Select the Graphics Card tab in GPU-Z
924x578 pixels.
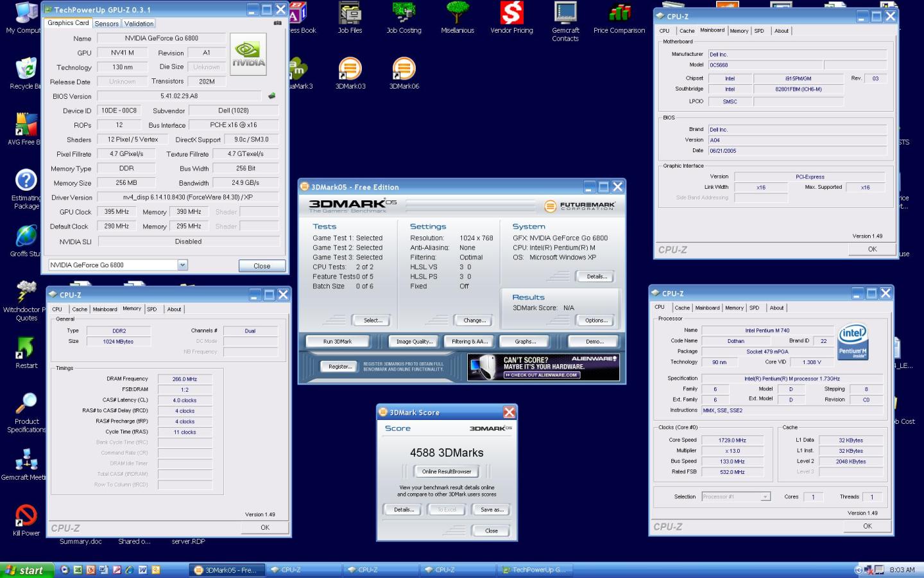[x=68, y=23]
